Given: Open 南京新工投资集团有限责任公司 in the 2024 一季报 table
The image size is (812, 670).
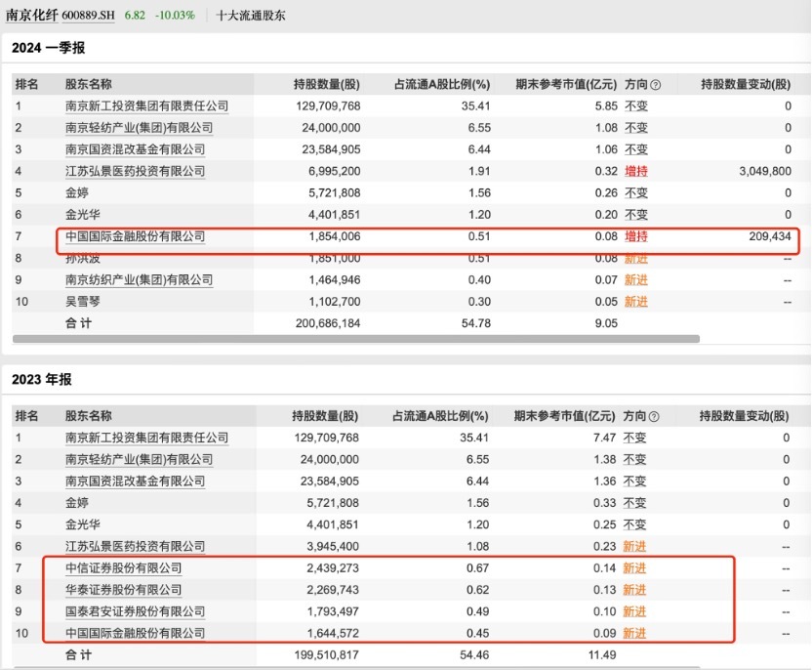Looking at the screenshot, I should [x=146, y=105].
